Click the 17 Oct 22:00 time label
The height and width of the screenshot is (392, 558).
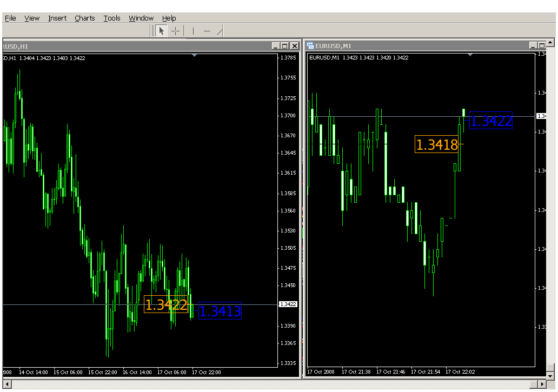click(207, 373)
